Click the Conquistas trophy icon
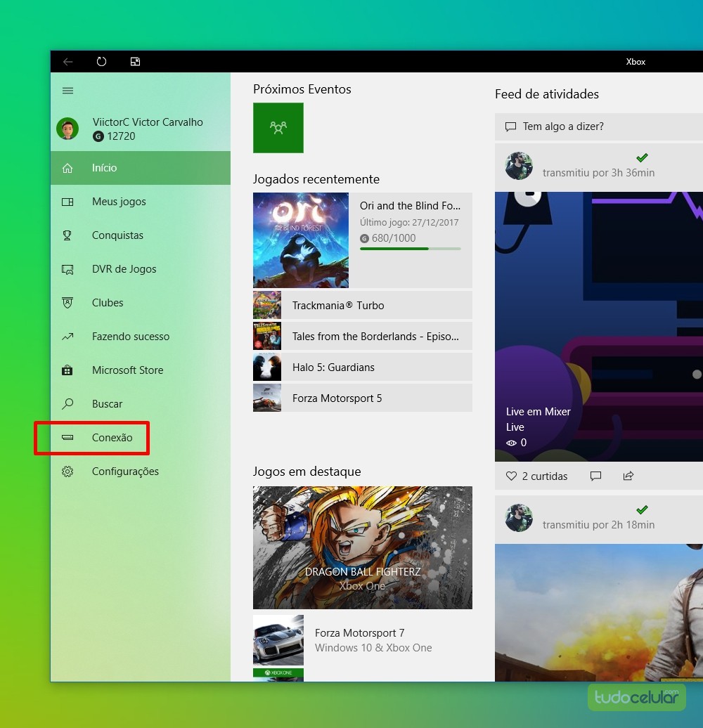The height and width of the screenshot is (728, 703). pyautogui.click(x=67, y=235)
